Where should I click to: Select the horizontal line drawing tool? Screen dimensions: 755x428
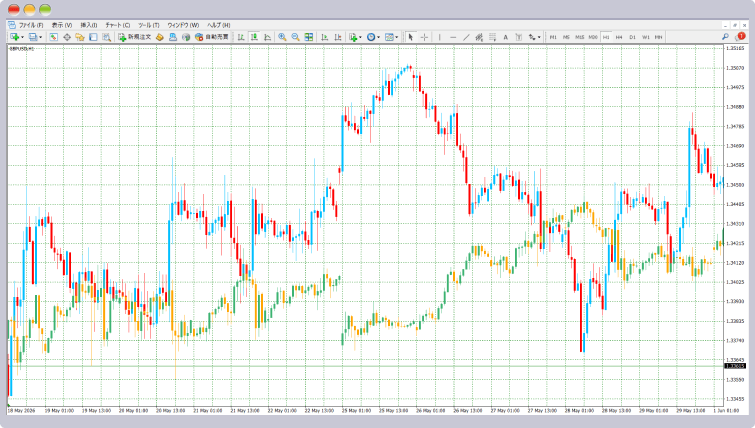point(453,37)
